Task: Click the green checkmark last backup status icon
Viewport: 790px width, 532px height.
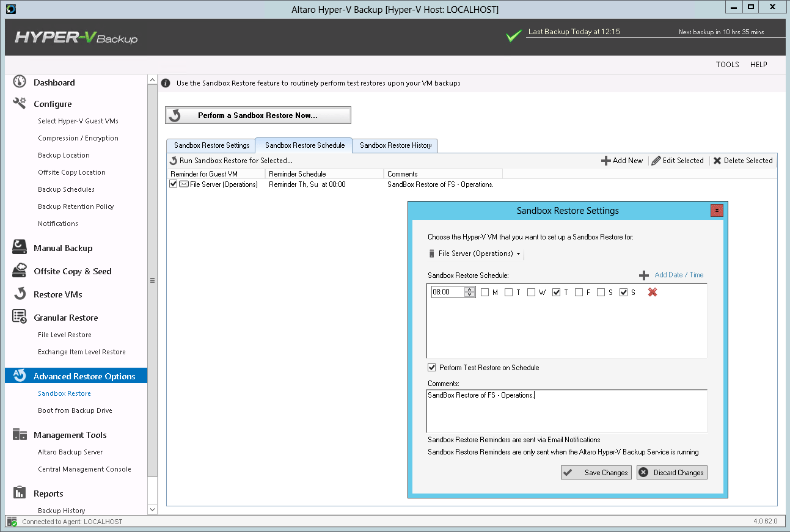Action: click(514, 35)
